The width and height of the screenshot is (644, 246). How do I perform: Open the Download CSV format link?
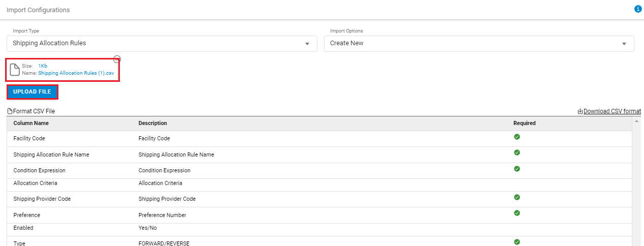pyautogui.click(x=612, y=111)
